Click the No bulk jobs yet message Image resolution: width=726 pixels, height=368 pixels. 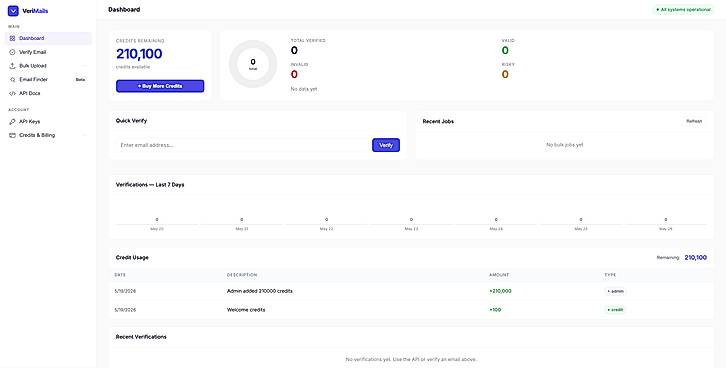point(564,145)
